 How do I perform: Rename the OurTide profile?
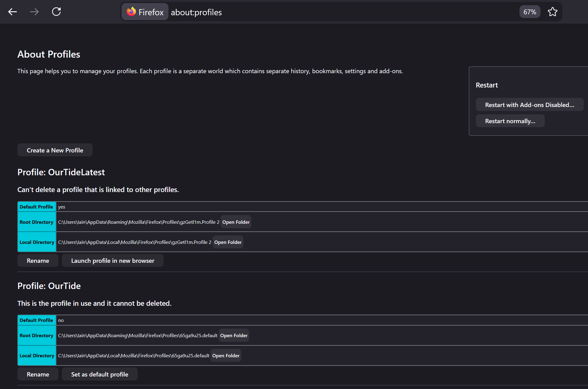click(x=38, y=374)
